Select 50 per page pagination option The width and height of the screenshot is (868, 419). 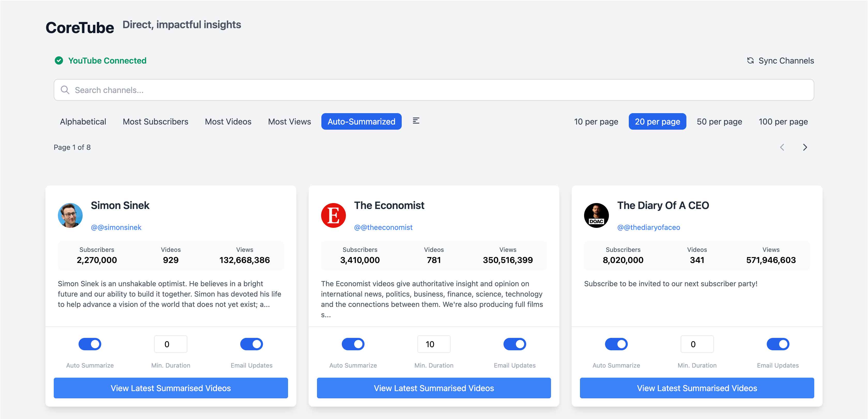(719, 122)
